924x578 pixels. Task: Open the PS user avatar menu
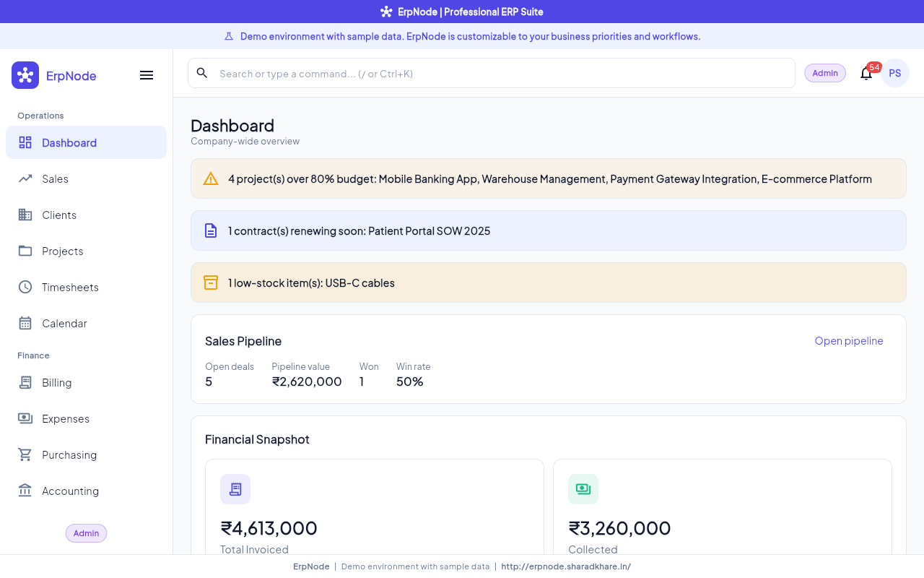[x=895, y=73]
